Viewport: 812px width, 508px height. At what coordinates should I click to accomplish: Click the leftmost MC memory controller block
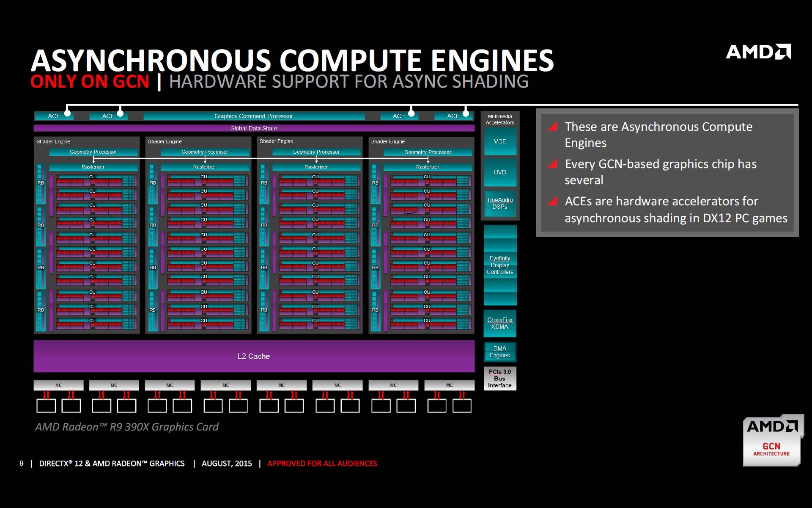point(58,385)
